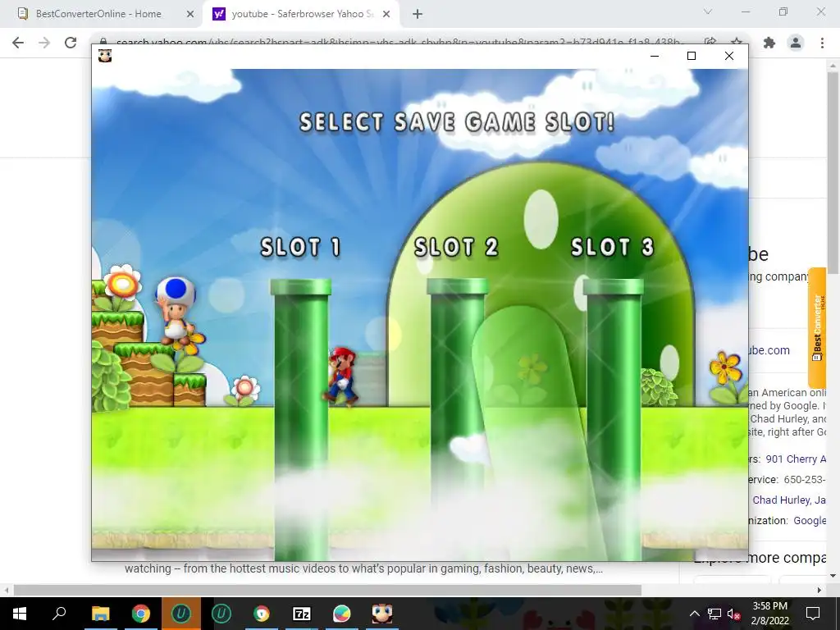Click the SLOT 1 label
Screen dimensions: 840x630
point(300,248)
